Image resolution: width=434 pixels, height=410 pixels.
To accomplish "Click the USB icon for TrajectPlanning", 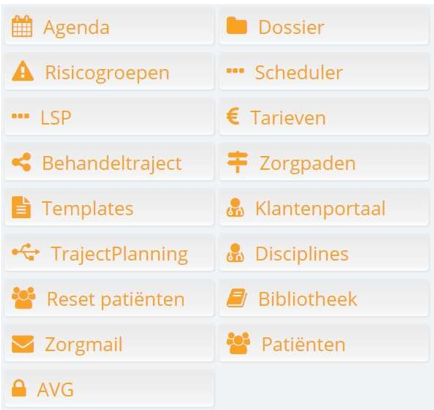I will [26, 252].
